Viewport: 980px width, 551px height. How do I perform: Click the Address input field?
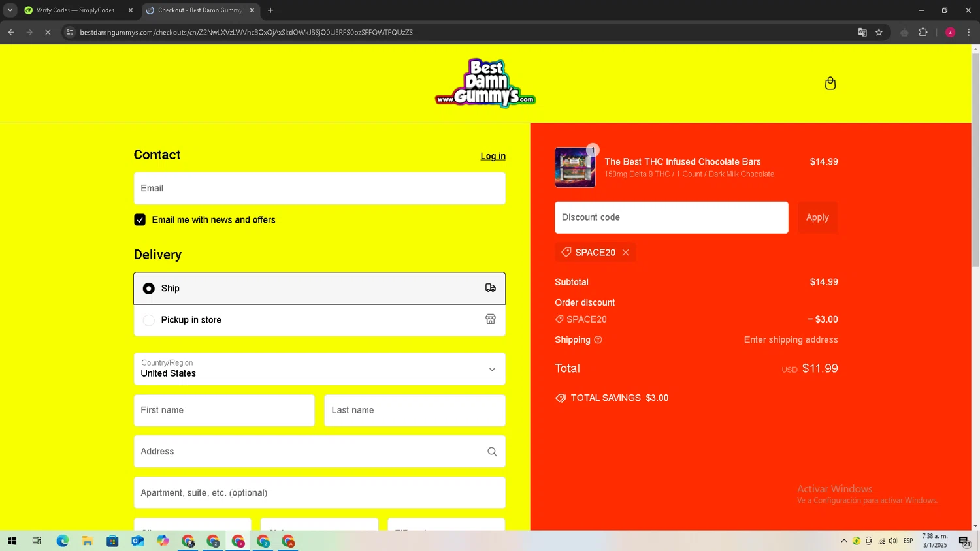(x=319, y=452)
